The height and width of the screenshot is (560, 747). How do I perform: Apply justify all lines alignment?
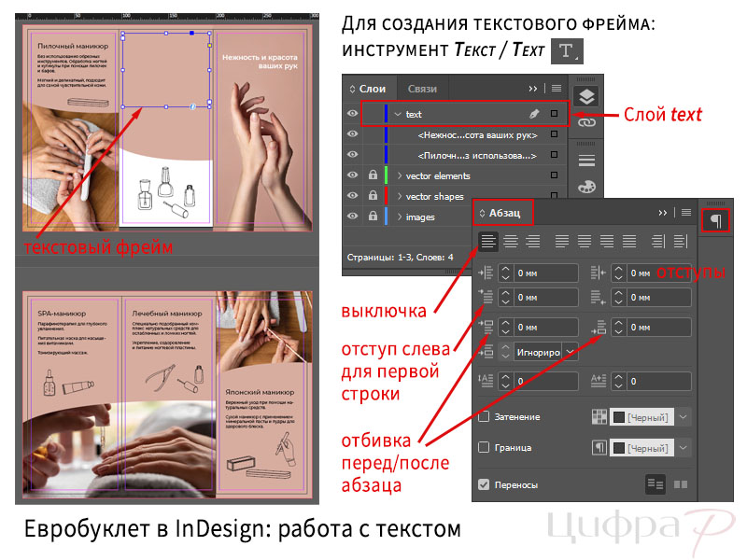(x=629, y=242)
